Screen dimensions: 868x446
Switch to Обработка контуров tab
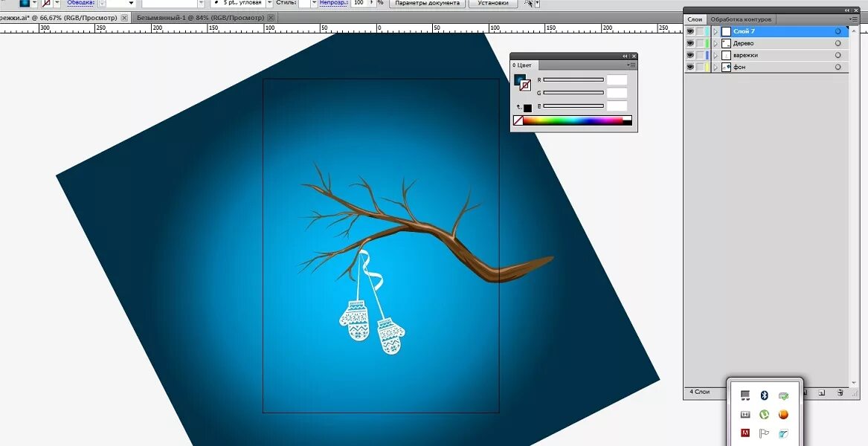coord(741,19)
